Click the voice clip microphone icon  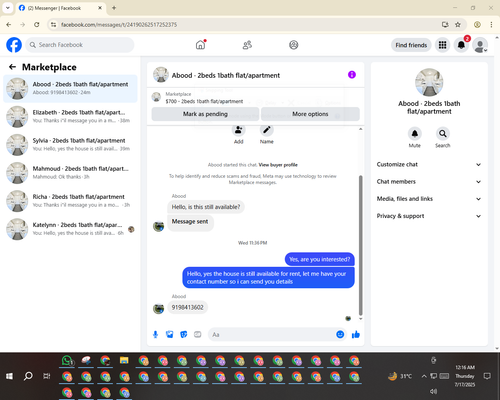click(x=155, y=334)
